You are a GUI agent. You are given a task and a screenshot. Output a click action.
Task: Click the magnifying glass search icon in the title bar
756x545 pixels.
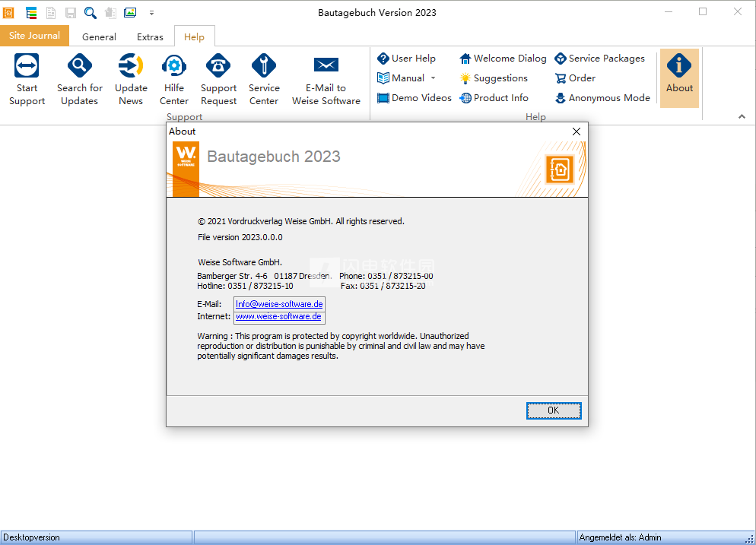click(x=91, y=13)
